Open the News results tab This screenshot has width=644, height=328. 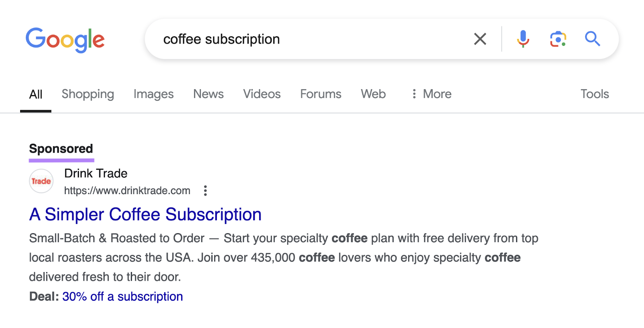point(208,94)
